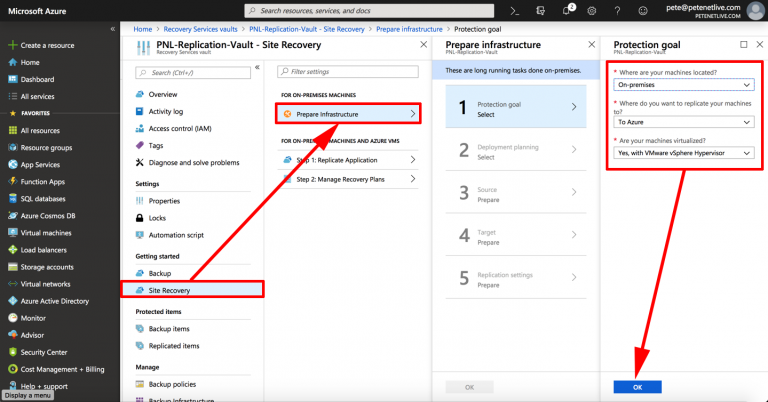Screen dimensions: 768x402
Task: Open the account avatar menu
Action: [755, 10]
